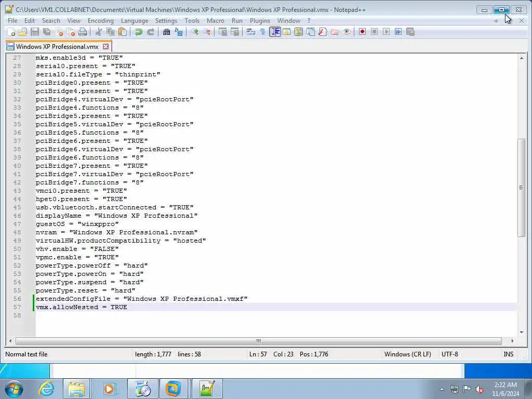Toggle synchronized vertical scrolling
The width and height of the screenshot is (532, 399).
pyautogui.click(x=222, y=32)
